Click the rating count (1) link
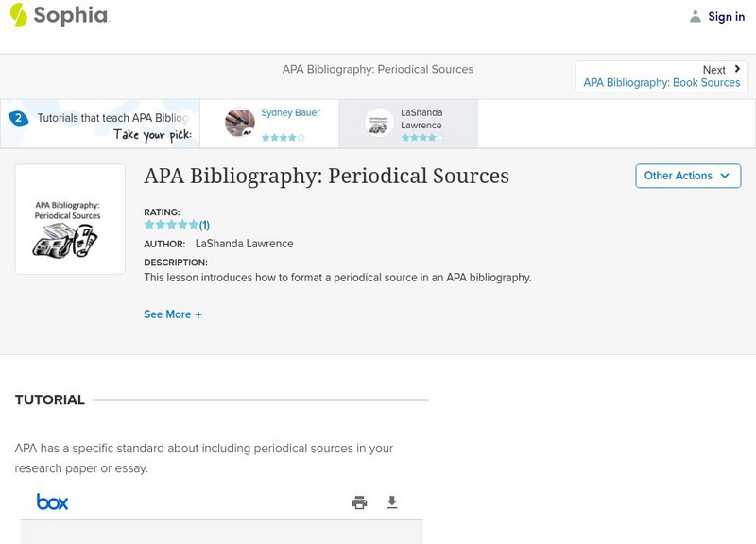Viewport: 756px width, 544px height. tap(204, 225)
